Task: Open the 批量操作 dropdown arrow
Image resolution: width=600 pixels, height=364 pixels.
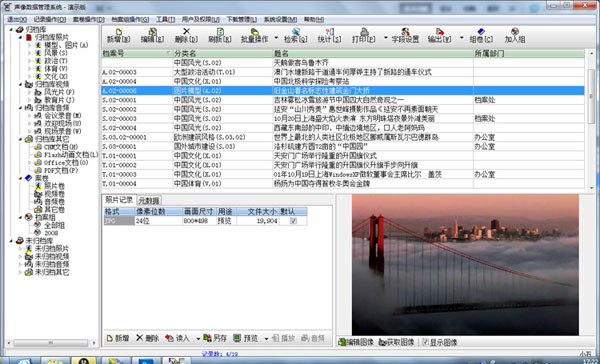Action: tap(276, 38)
